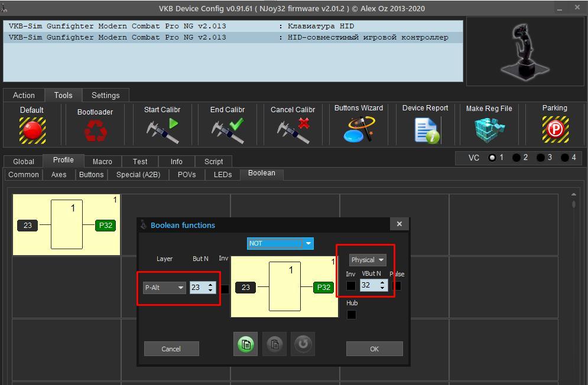Open the P-Alt layer dropdown

tap(164, 288)
